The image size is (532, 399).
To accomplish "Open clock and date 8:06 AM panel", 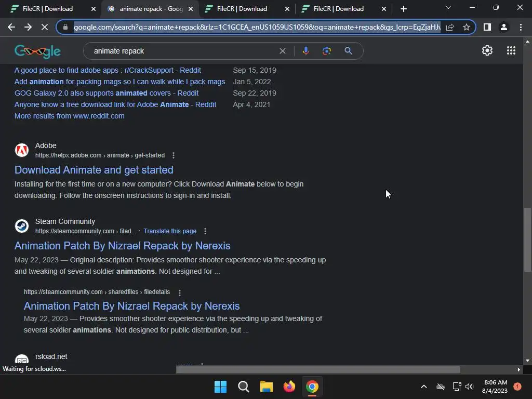I will pos(495,387).
